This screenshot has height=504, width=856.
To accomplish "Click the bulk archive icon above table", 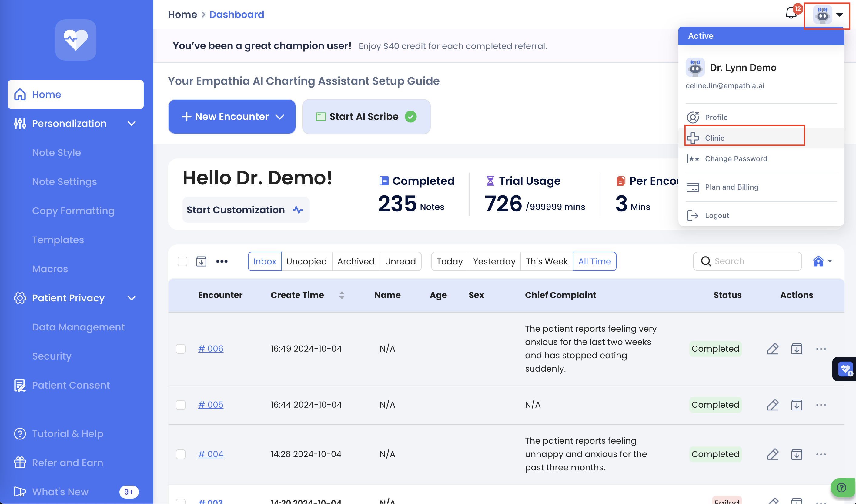I will [x=201, y=261].
